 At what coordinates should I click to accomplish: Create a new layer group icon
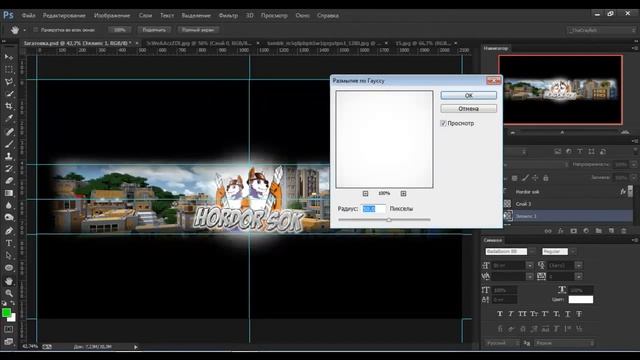[x=598, y=231]
